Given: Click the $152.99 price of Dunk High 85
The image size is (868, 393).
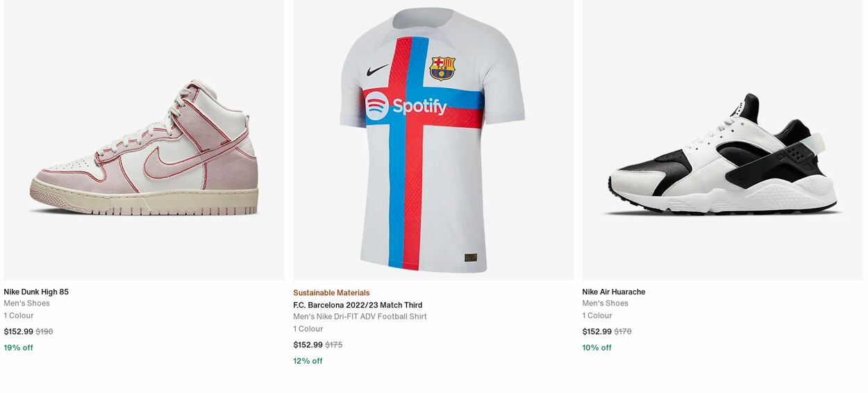Looking at the screenshot, I should click(x=19, y=332).
